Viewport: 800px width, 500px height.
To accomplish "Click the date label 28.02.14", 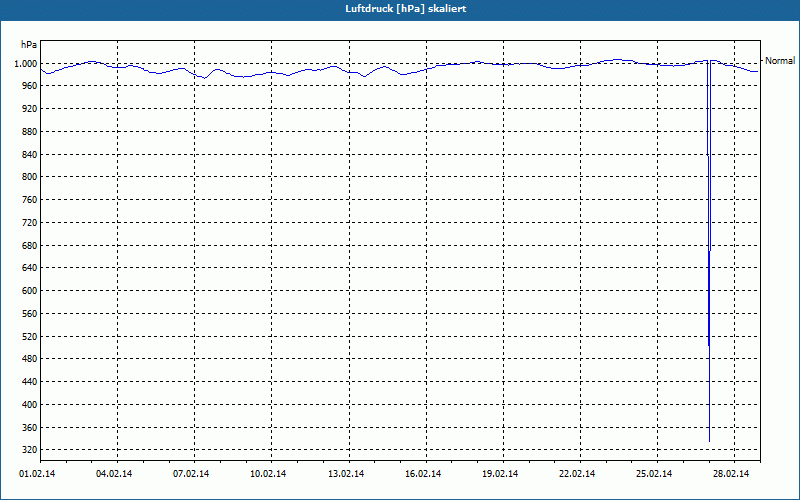I will [731, 474].
